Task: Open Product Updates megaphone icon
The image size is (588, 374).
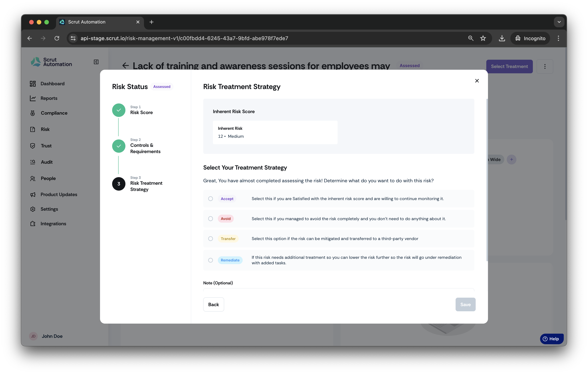Action: pyautogui.click(x=33, y=194)
